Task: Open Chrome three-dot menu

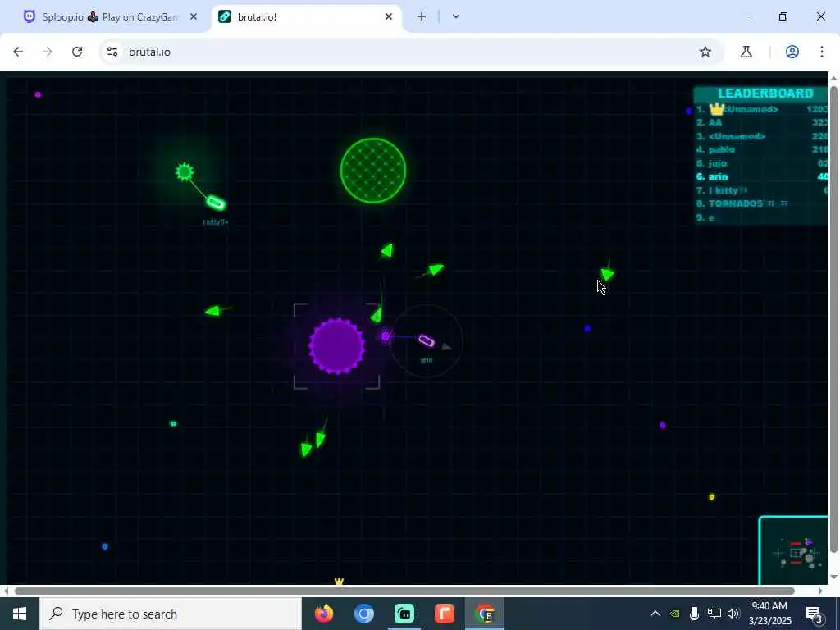Action: (x=822, y=52)
